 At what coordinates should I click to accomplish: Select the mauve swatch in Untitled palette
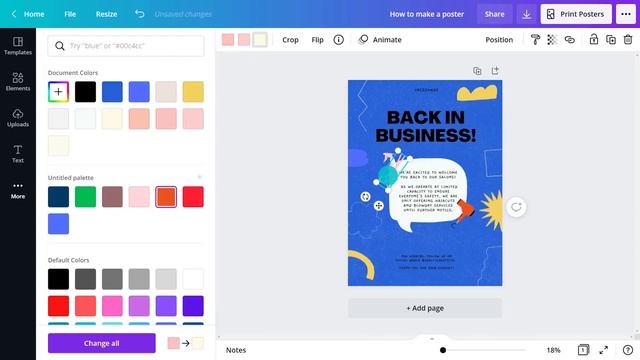[112, 197]
